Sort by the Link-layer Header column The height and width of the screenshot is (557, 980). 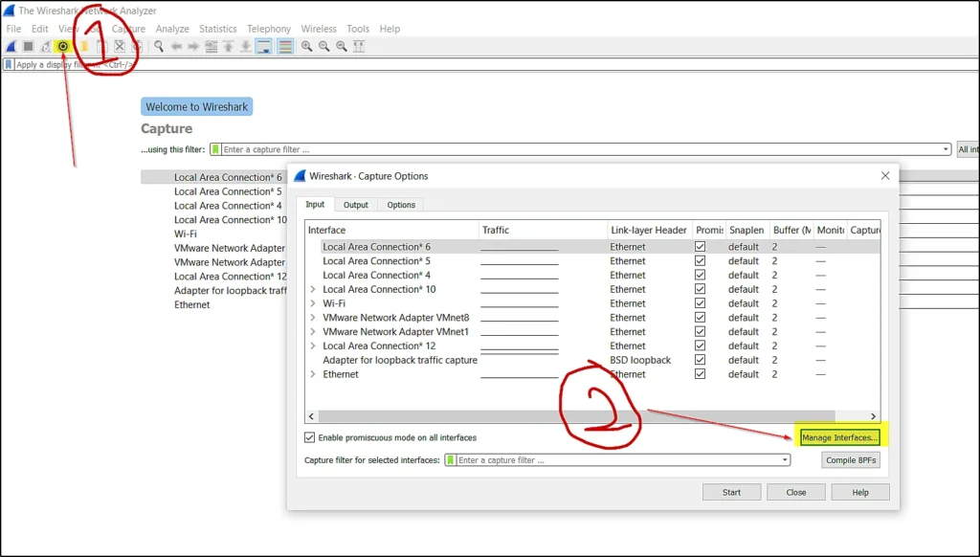649,230
